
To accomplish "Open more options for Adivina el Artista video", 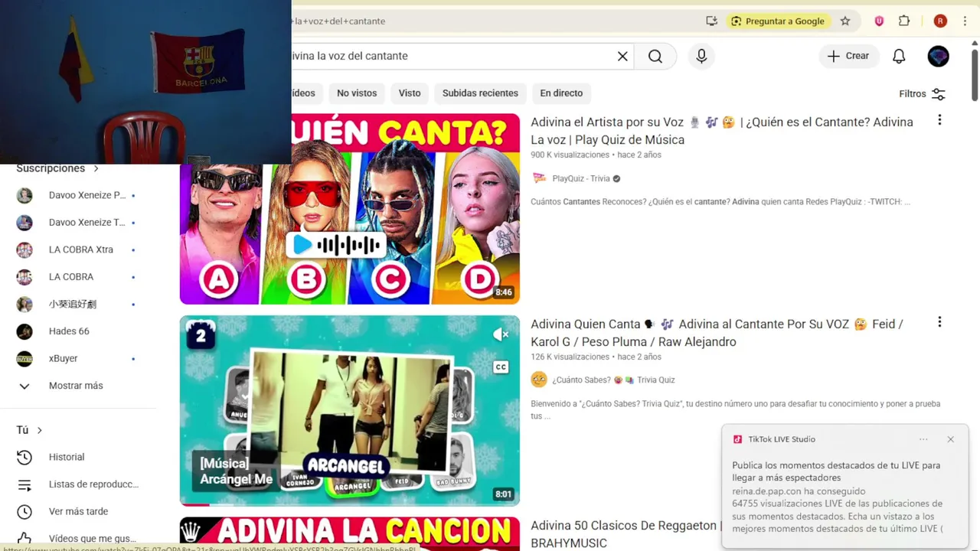I will 939,120.
